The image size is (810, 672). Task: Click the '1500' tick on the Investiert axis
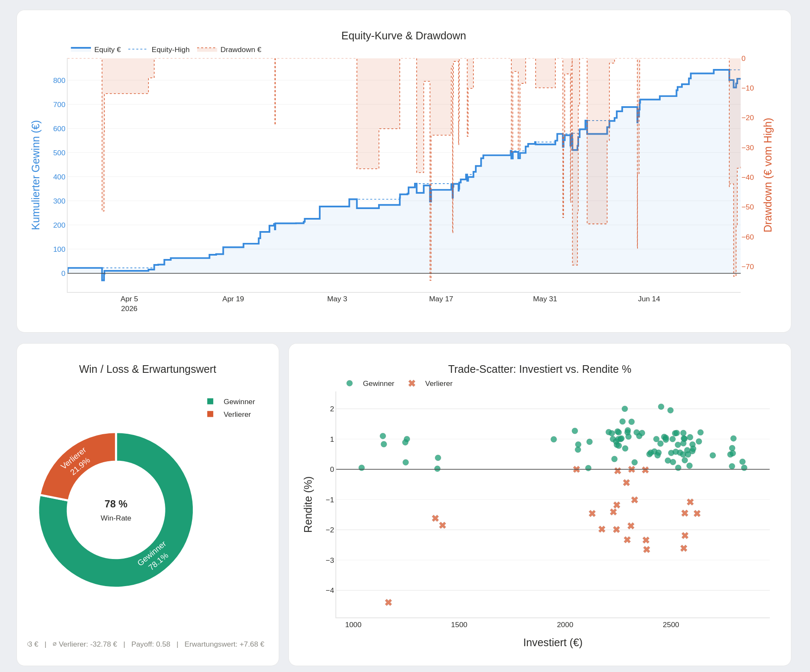(459, 625)
